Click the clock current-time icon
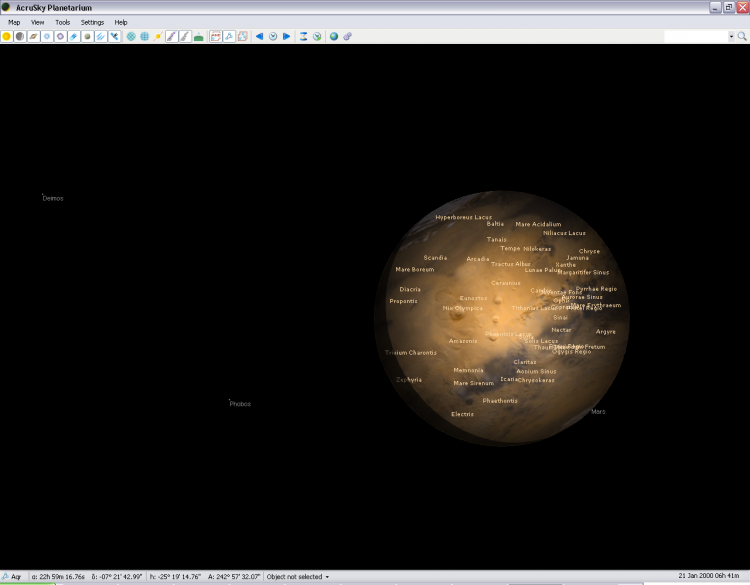Viewport: 750px width, 585px height. point(273,36)
